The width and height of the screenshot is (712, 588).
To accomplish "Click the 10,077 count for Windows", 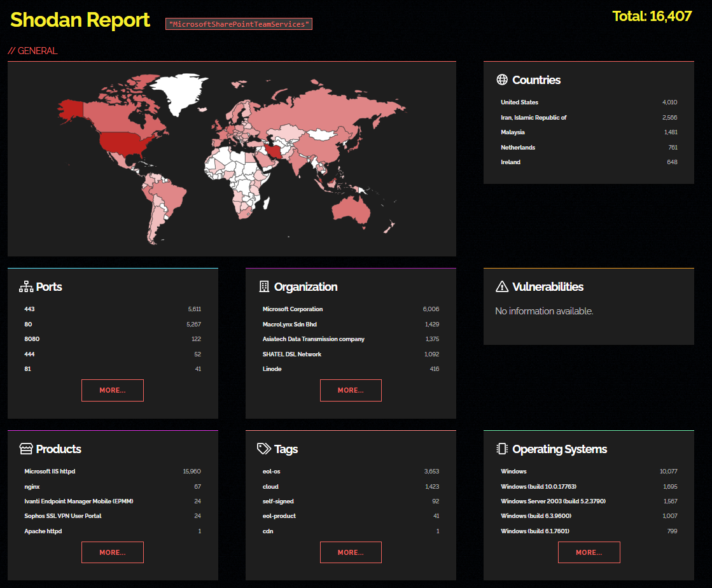I will (x=668, y=472).
